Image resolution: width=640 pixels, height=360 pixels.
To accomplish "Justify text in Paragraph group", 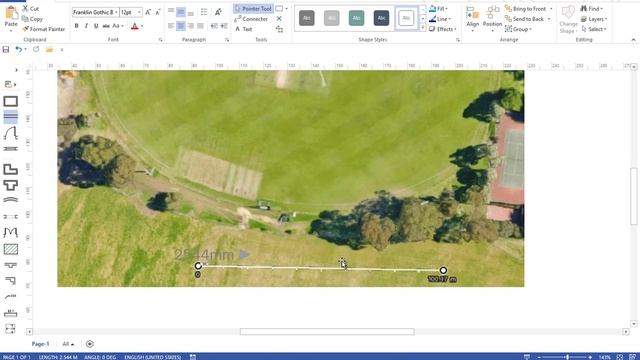I will (x=200, y=26).
